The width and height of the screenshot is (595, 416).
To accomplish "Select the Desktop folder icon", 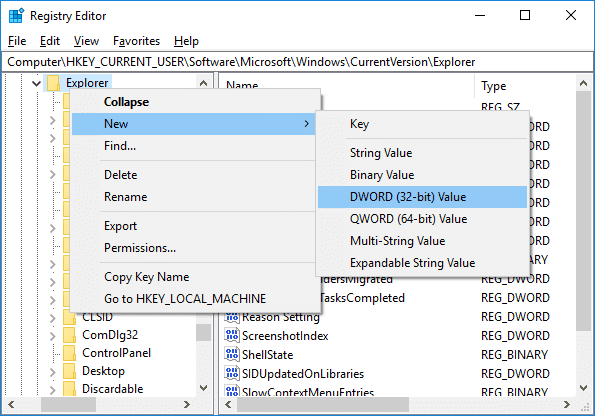I will [70, 371].
